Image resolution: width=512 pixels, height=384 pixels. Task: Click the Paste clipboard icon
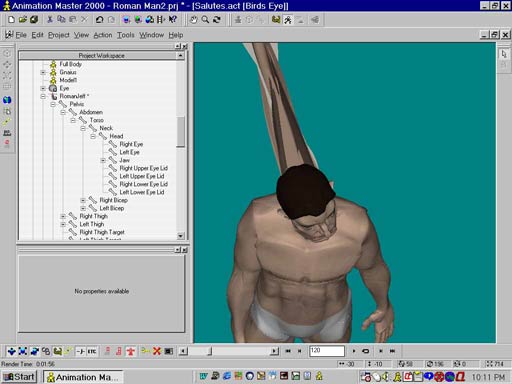pos(73,20)
